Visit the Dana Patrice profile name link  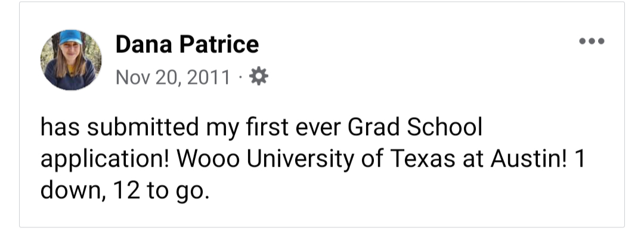pyautogui.click(x=187, y=44)
